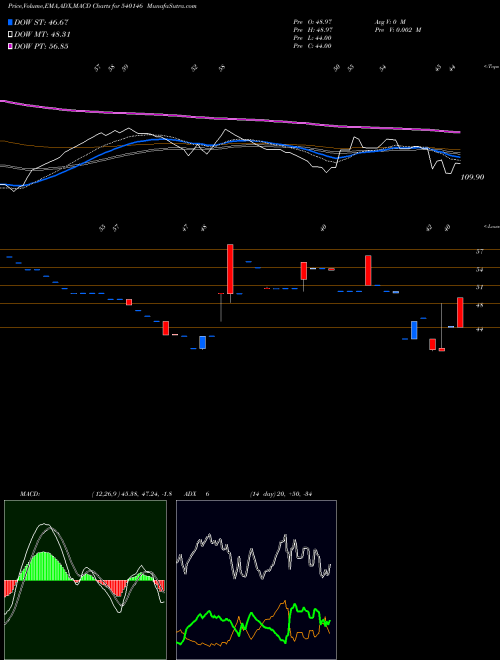Click the 48 price axis label
The width and height of the screenshot is (500, 660).
[x=479, y=306]
